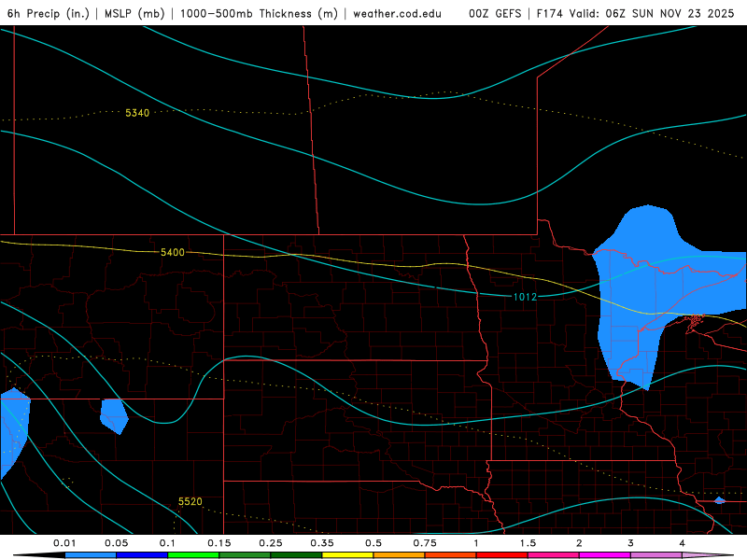Image resolution: width=747 pixels, height=560 pixels.
Task: Click the 'F174' forecast hour text
Action: pos(551,13)
